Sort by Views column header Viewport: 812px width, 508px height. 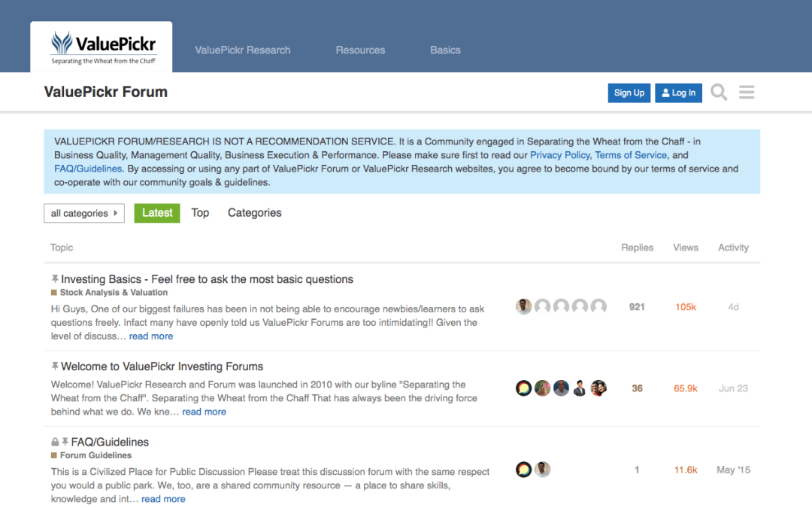686,248
